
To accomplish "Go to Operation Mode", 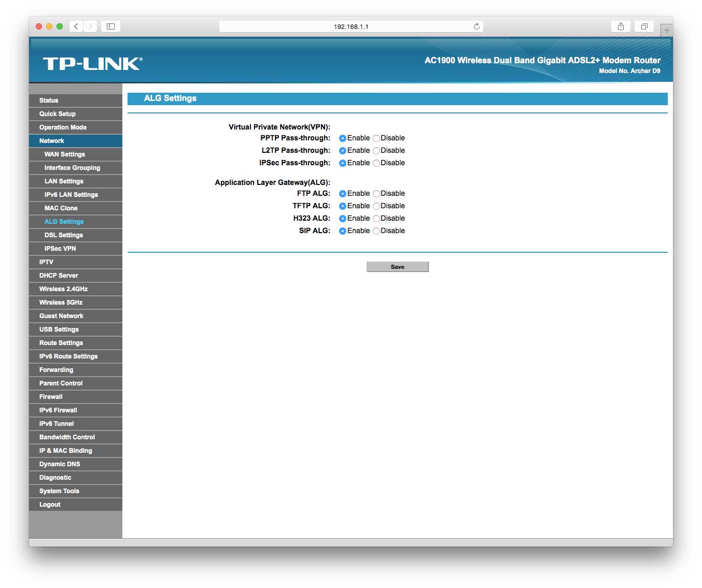I will tap(76, 127).
